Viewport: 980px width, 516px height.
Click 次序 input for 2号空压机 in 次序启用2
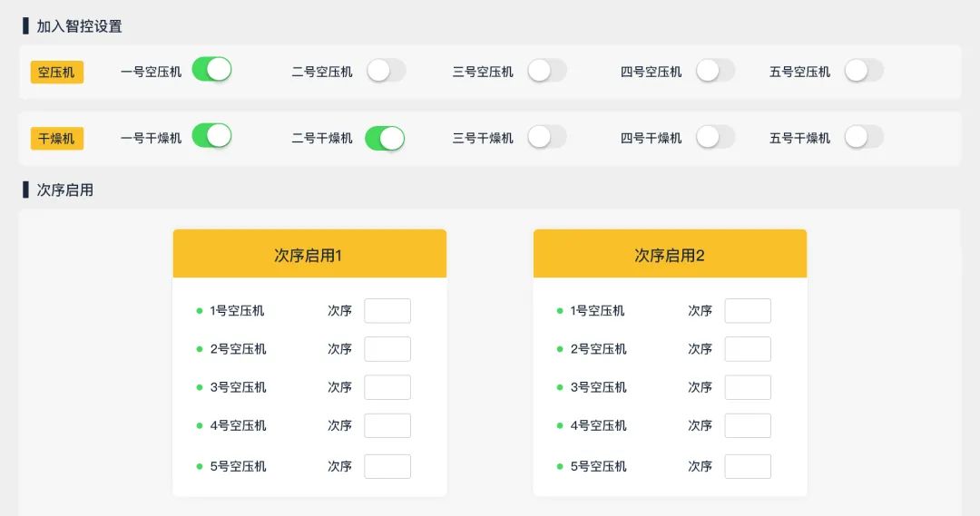[748, 349]
